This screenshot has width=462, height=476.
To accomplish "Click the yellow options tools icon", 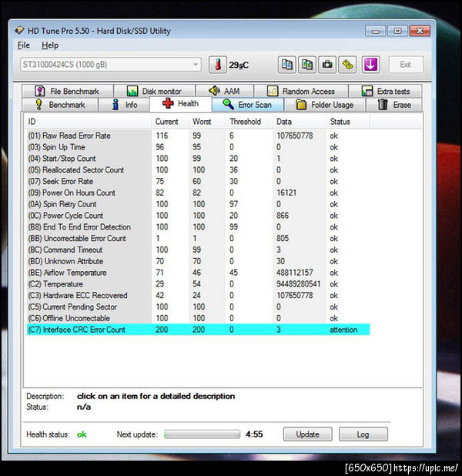I will pyautogui.click(x=347, y=65).
